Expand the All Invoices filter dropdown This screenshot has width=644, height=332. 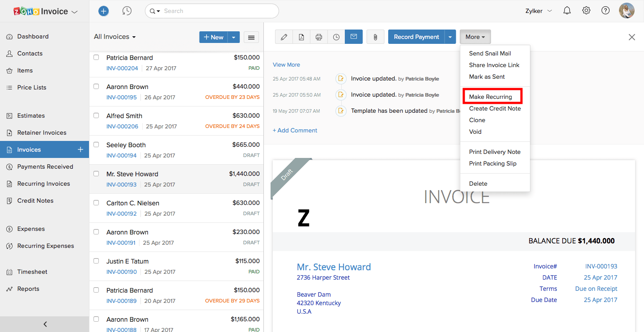pos(114,36)
